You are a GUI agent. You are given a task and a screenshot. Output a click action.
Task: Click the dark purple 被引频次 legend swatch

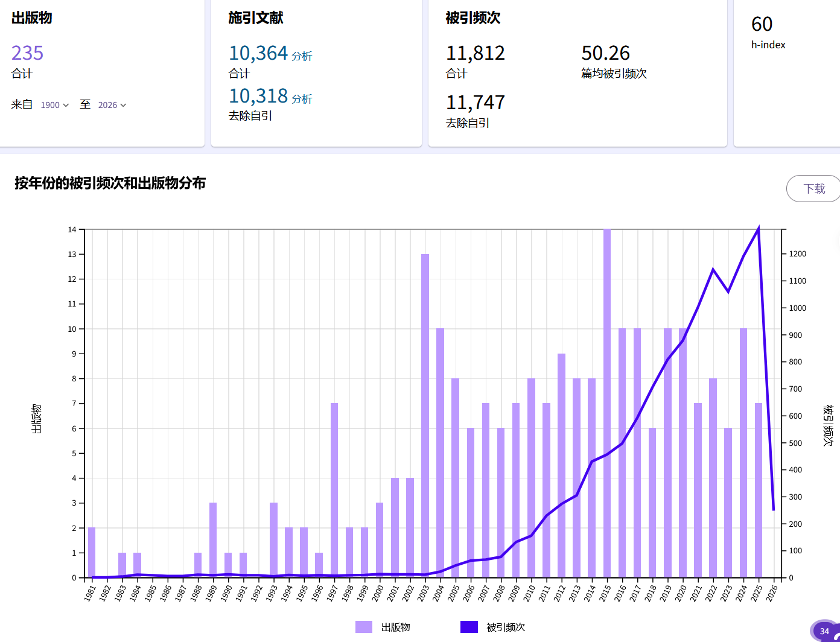(x=469, y=628)
